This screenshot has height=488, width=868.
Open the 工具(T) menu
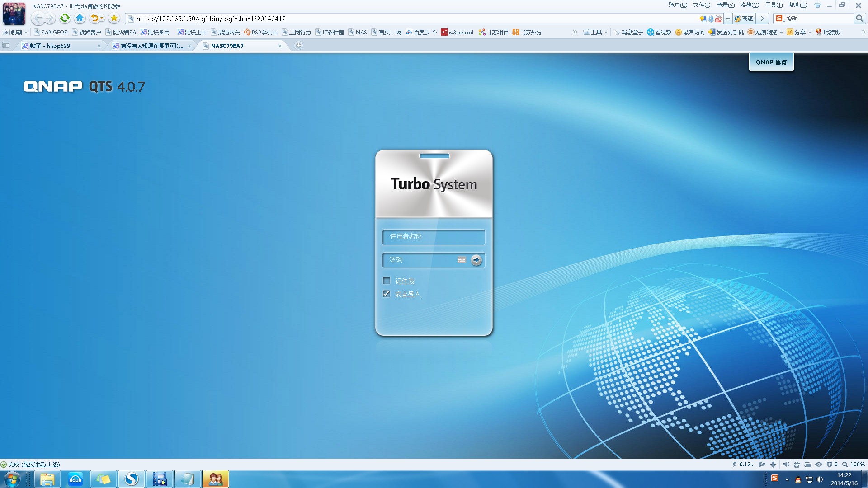(774, 5)
